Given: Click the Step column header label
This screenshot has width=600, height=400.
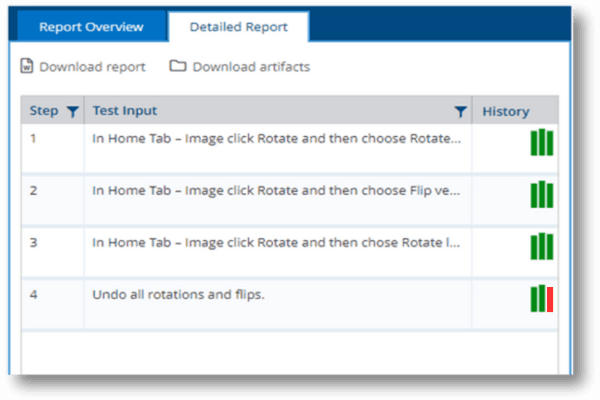Looking at the screenshot, I should (x=44, y=112).
